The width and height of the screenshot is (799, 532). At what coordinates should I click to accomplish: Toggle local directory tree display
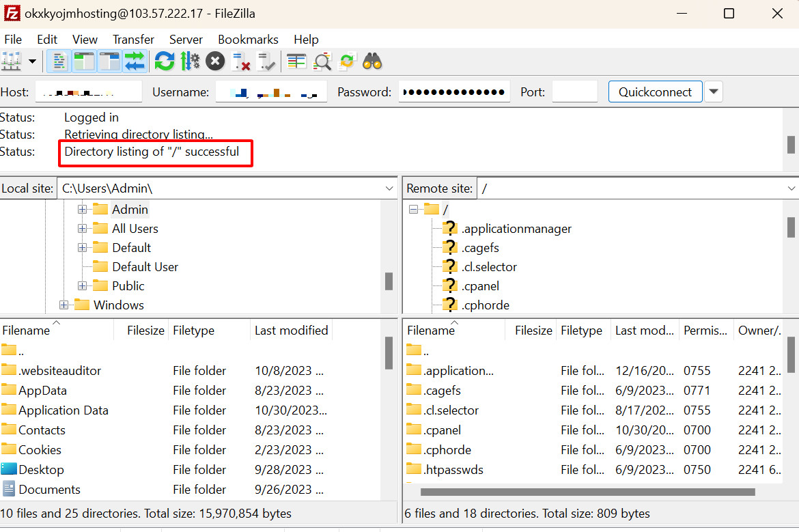pos(84,61)
